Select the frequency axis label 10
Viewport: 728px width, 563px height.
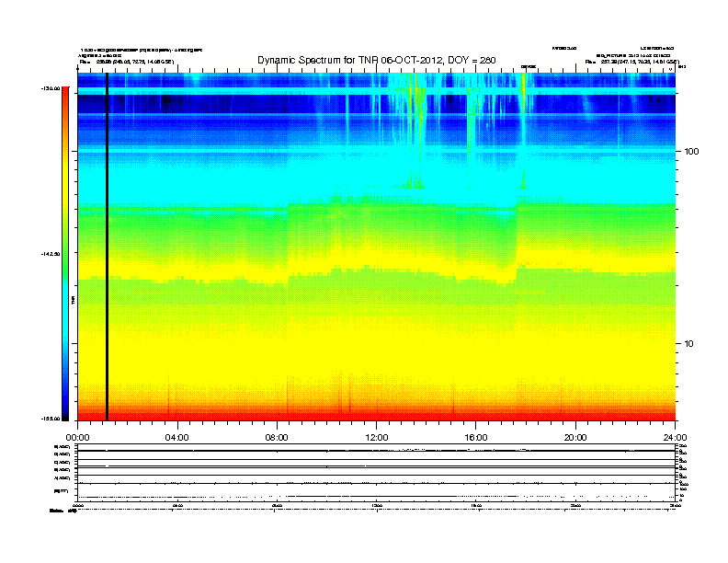point(689,344)
